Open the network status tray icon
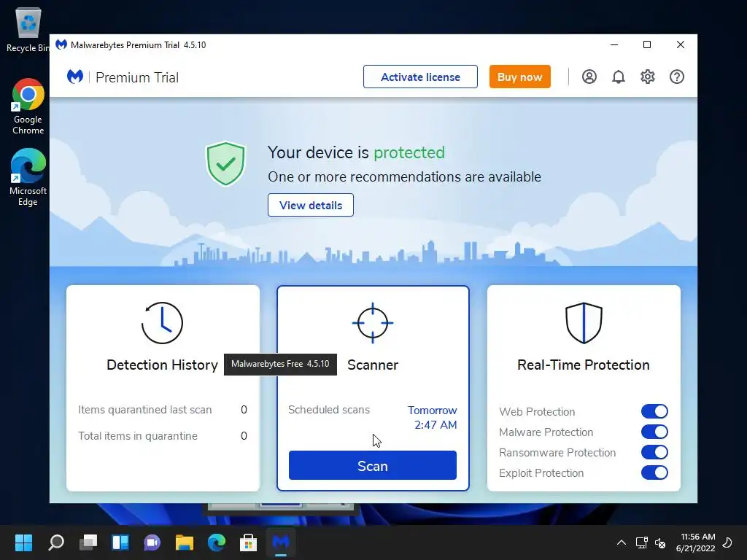747x560 pixels. (641, 542)
